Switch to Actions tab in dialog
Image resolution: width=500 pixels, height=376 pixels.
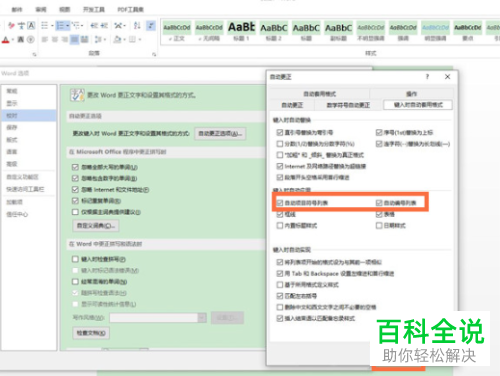(412, 94)
